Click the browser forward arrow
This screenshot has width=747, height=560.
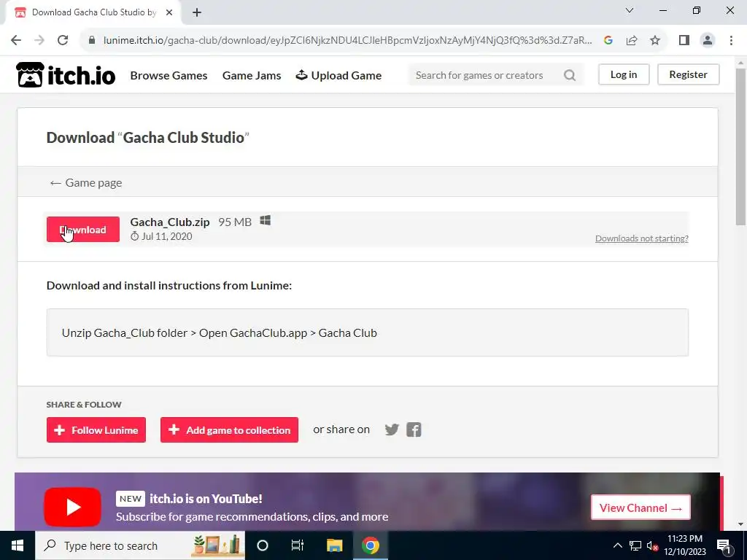(x=39, y=40)
